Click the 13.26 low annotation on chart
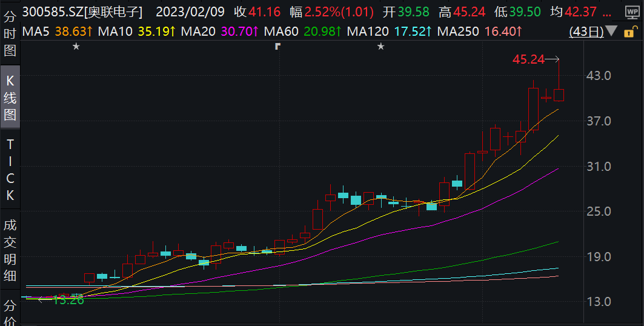This screenshot has width=644, height=326. [x=68, y=300]
